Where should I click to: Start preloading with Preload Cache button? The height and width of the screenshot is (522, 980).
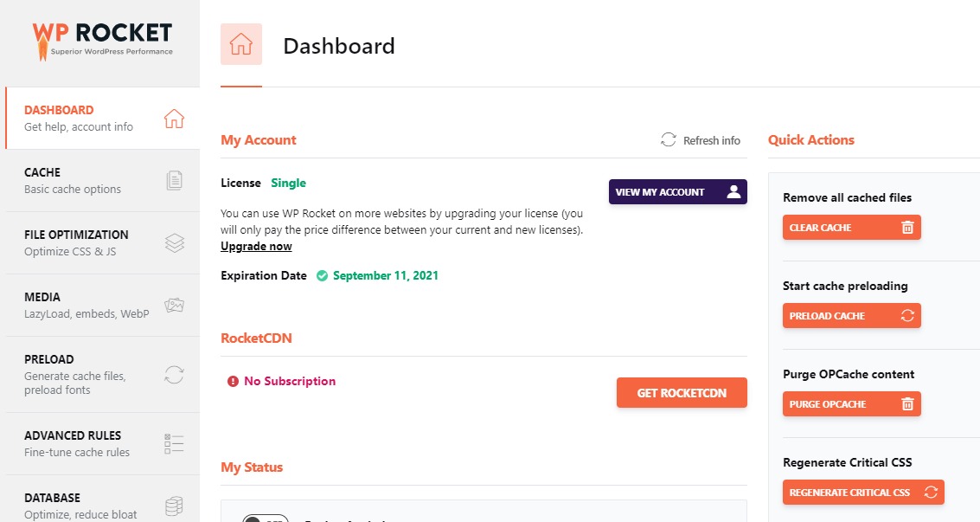click(852, 316)
